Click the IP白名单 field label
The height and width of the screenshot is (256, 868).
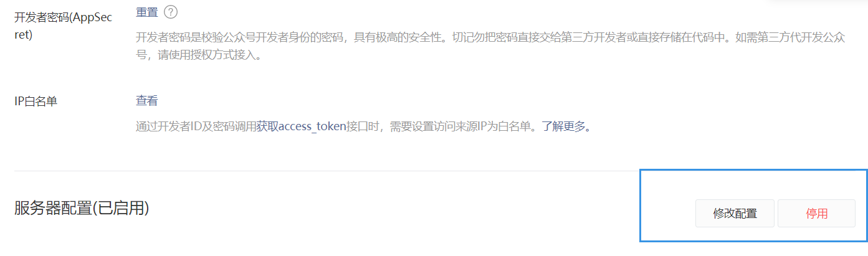tap(36, 102)
